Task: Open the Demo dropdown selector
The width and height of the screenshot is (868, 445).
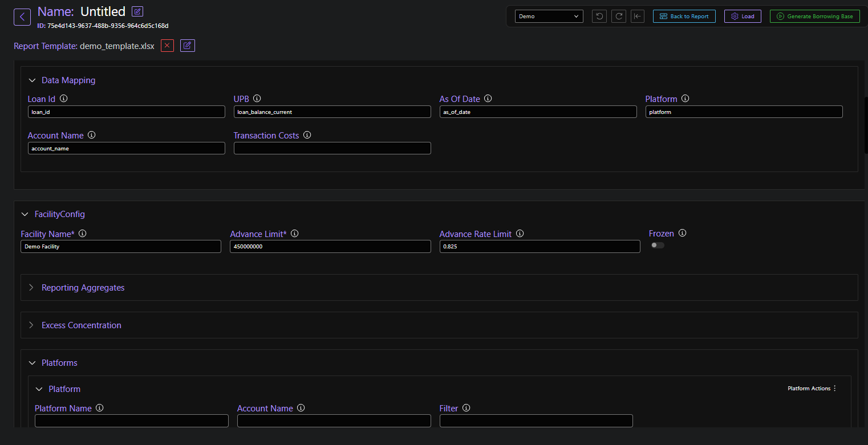Action: [x=549, y=17]
